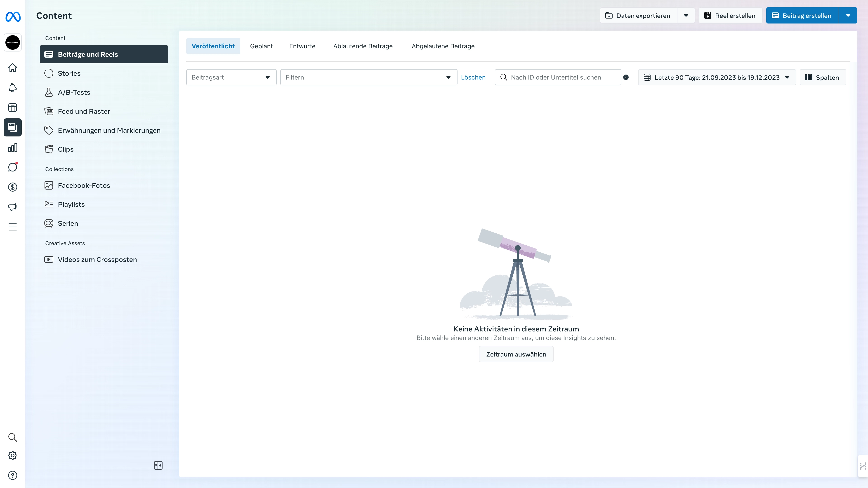Open the Letzte 90 Tage date range picker
Viewport: 868px width, 488px height.
pos(717,77)
